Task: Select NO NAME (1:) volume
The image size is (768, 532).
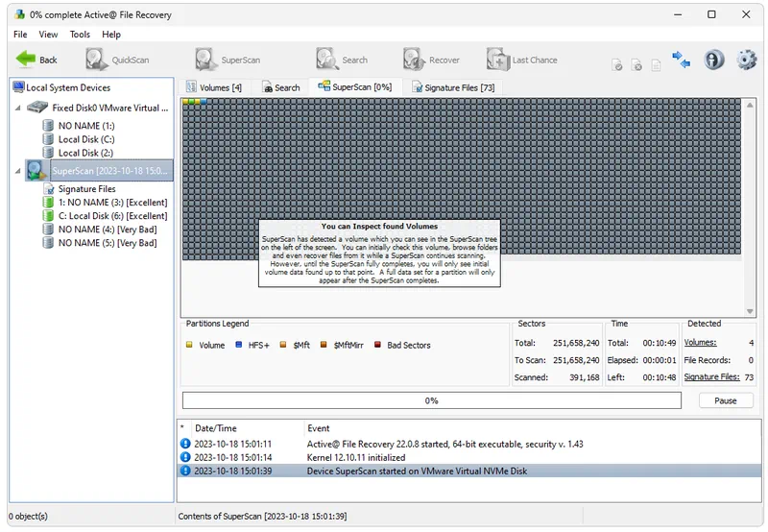Action: click(86, 126)
